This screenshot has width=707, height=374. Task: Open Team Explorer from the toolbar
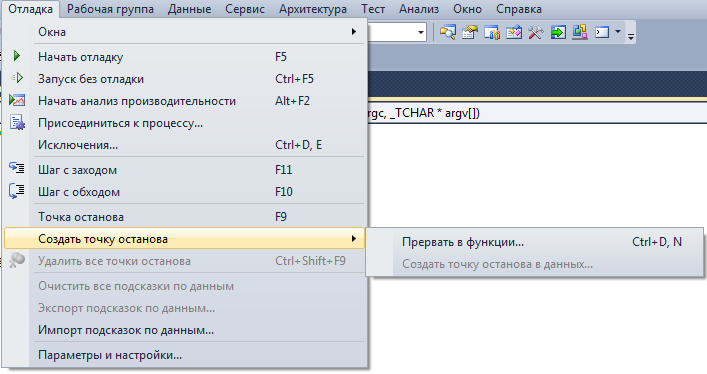point(491,32)
